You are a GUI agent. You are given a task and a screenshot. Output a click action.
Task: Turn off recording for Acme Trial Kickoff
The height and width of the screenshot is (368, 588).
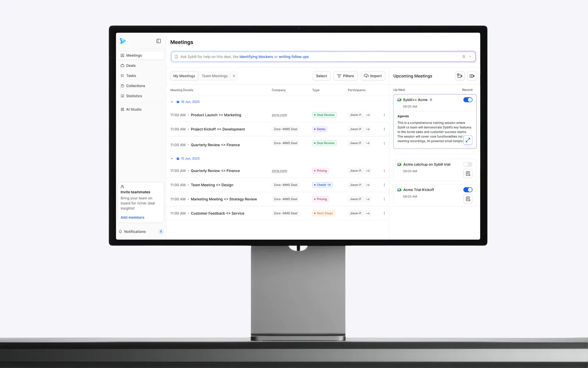tap(468, 190)
